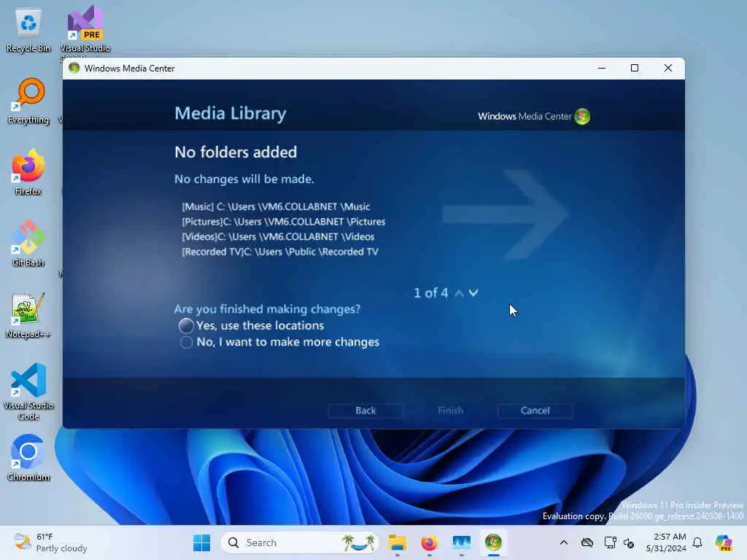Open File Explorer from the taskbar

coord(398,542)
